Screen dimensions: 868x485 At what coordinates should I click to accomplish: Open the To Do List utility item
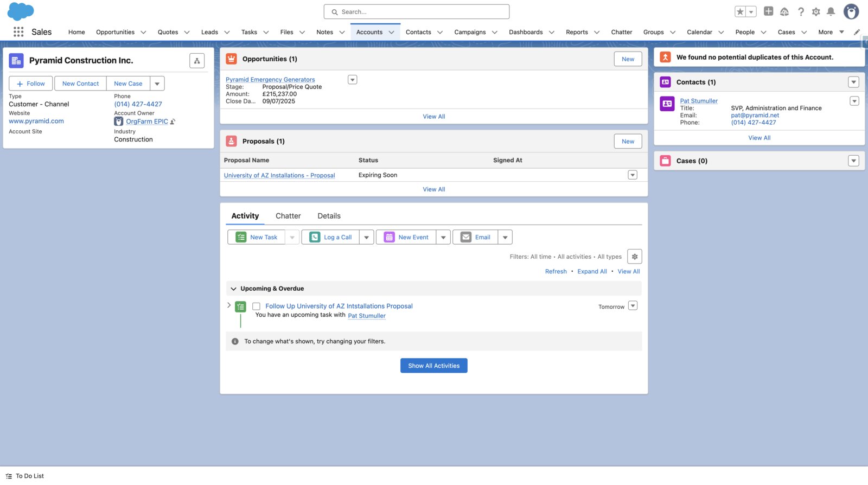(25, 476)
